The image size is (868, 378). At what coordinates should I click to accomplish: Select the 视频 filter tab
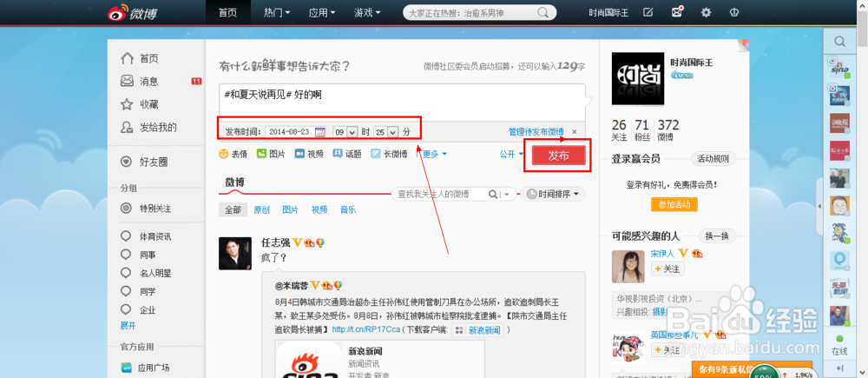pyautogui.click(x=319, y=209)
